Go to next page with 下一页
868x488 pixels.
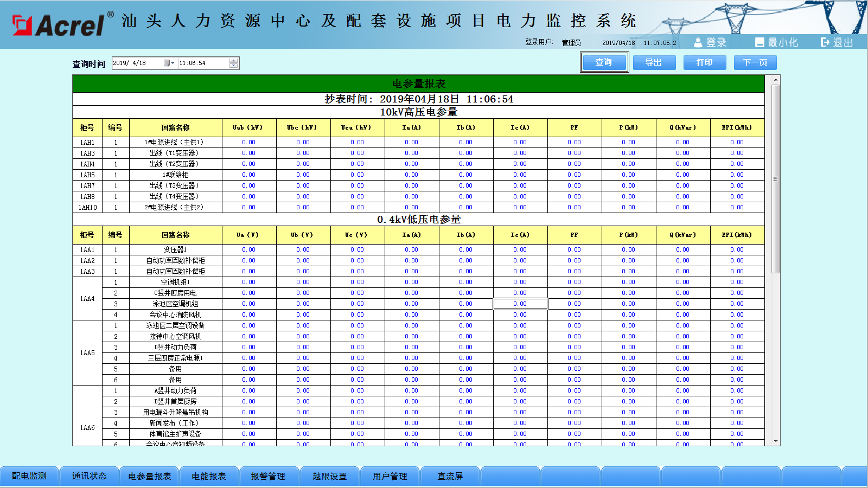pyautogui.click(x=755, y=63)
